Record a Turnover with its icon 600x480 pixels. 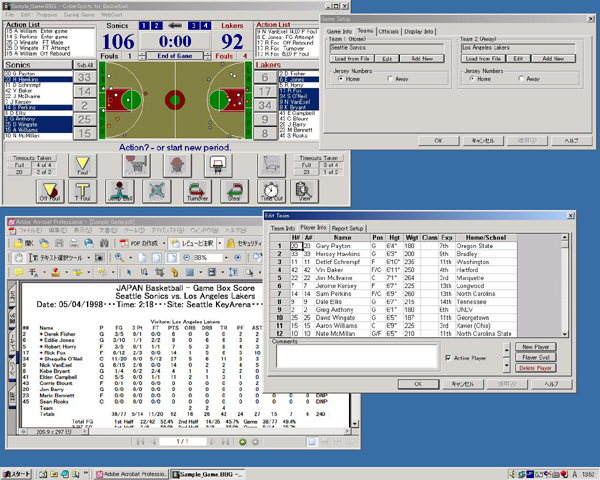click(x=197, y=189)
